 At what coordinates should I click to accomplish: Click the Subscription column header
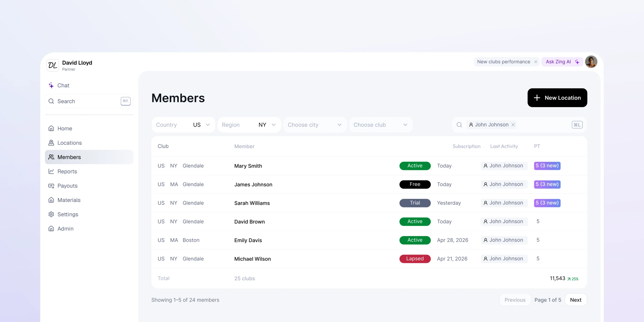(466, 146)
